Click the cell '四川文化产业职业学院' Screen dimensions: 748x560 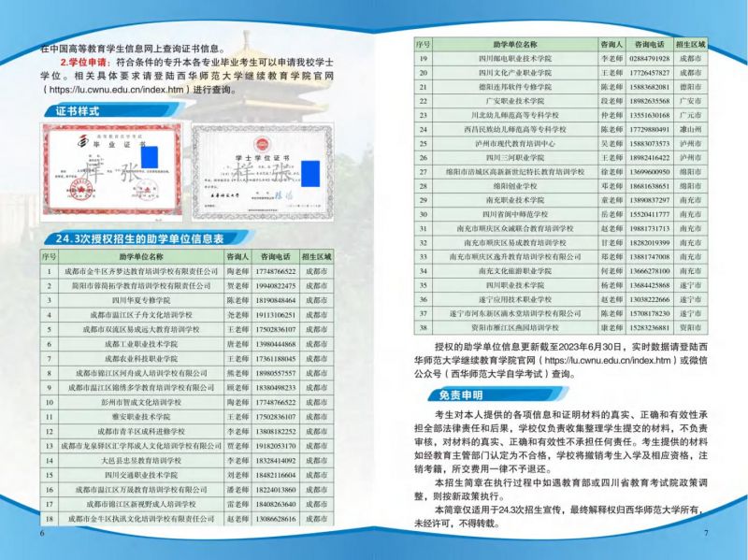point(515,73)
